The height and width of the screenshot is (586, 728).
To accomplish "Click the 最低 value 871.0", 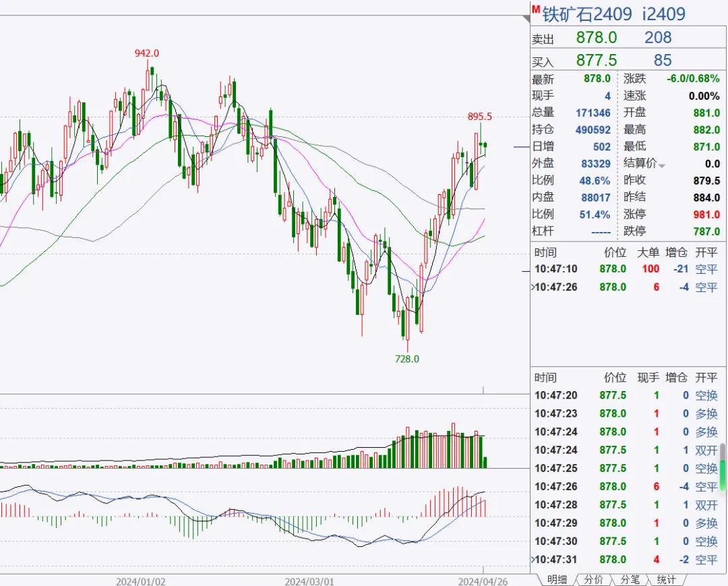I will pyautogui.click(x=706, y=147).
